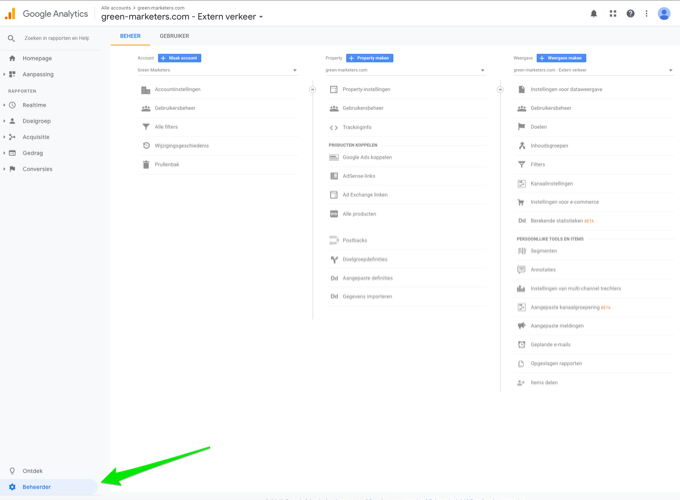Viewport: 680px width, 500px height.
Task: Click the notifications bell icon
Action: pos(593,14)
